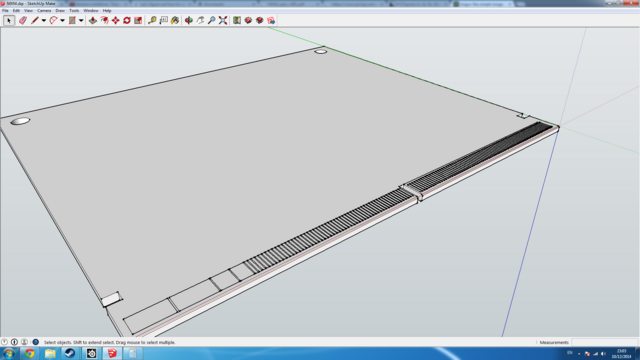The image size is (640, 360).
Task: Open Google Chrome from the taskbar
Action: coord(29,353)
